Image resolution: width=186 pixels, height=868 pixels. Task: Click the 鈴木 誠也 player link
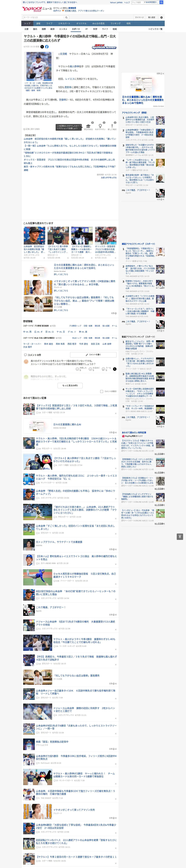49,344
